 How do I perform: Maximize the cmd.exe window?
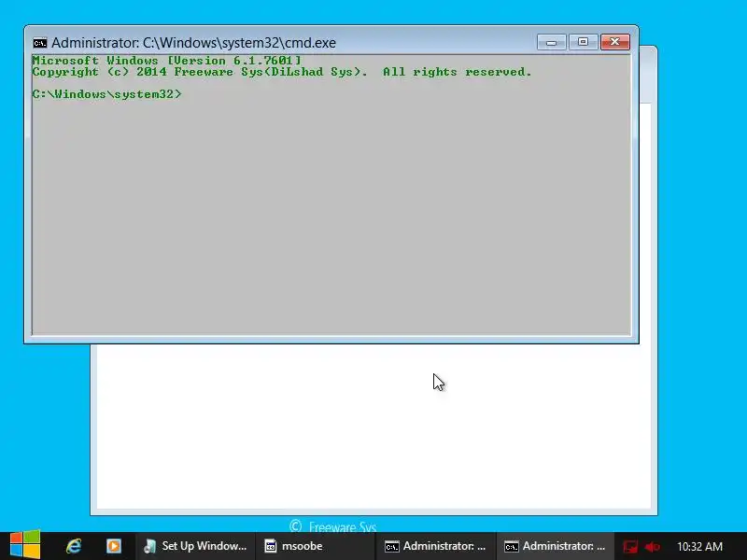(x=583, y=42)
